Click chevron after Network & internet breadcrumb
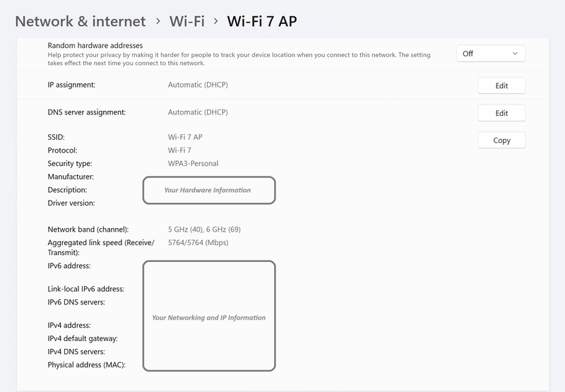Screen dimensions: 565x392 coord(157,22)
